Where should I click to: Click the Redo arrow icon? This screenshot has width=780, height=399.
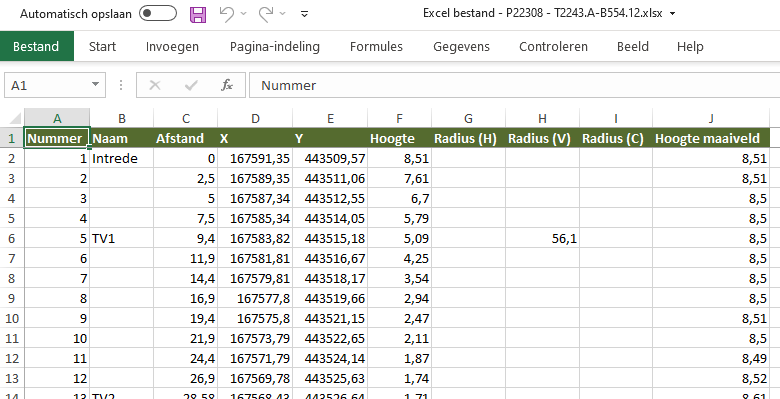tap(266, 14)
